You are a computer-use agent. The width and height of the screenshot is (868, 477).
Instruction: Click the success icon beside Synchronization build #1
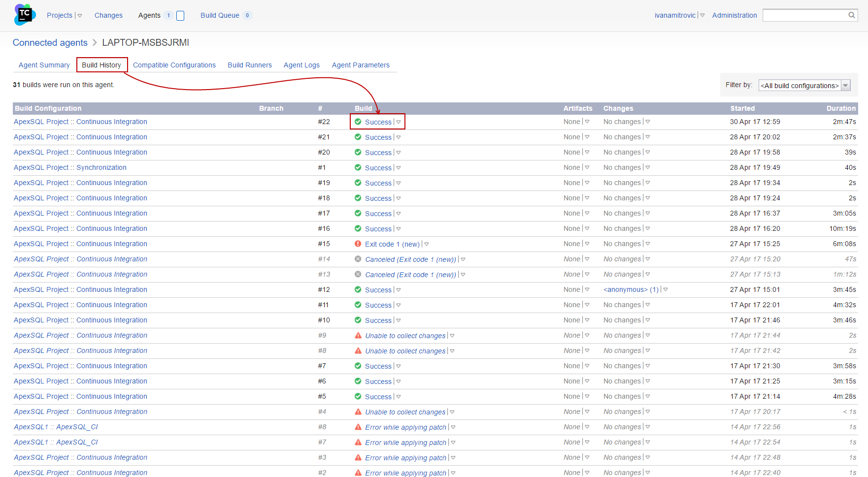pyautogui.click(x=358, y=167)
